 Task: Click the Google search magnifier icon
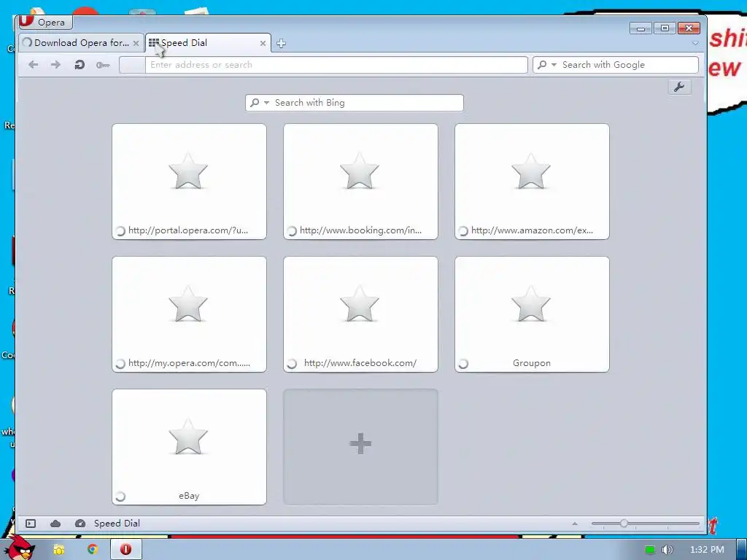542,65
